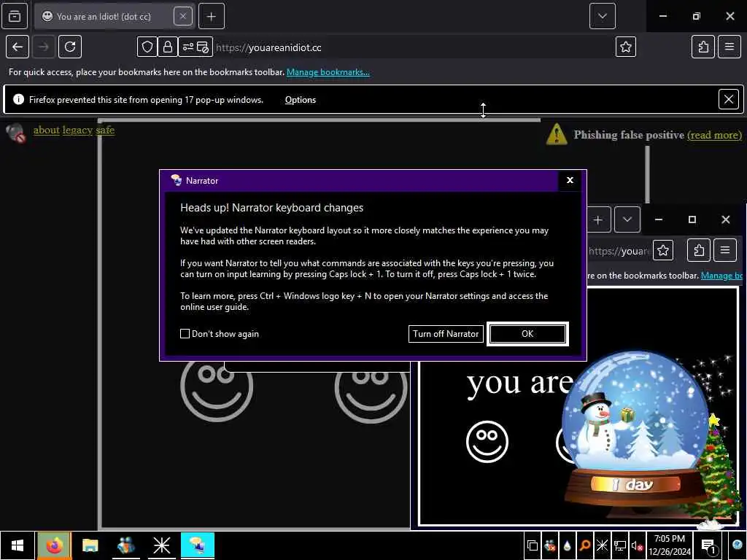The height and width of the screenshot is (560, 747).
Task: Click the white smiley face in second window
Action: [x=487, y=441]
